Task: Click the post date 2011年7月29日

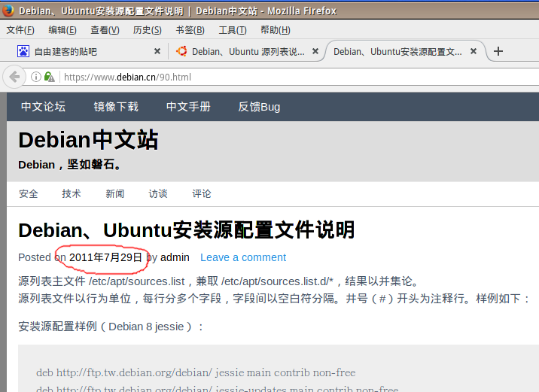Action: (x=105, y=257)
